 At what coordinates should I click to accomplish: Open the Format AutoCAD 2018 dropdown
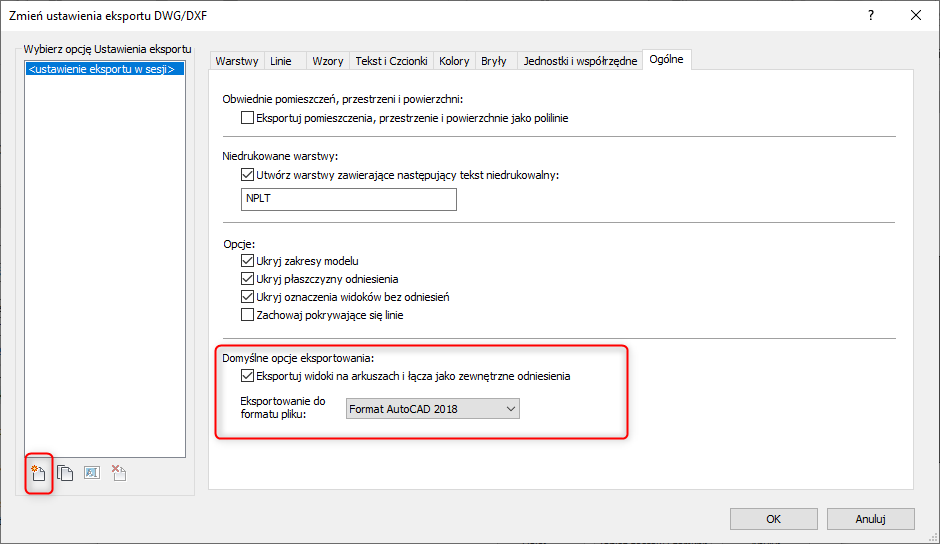(x=432, y=408)
